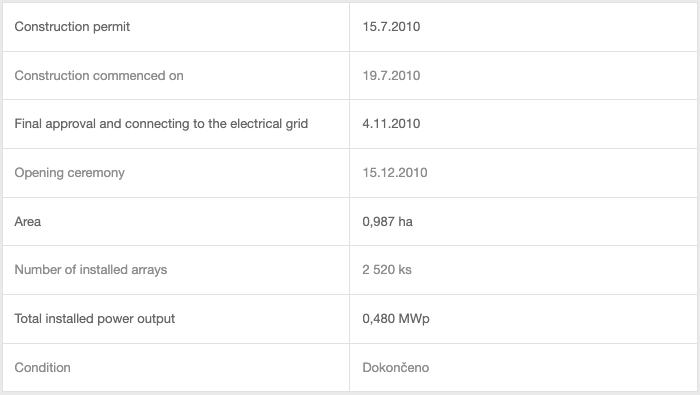The width and height of the screenshot is (700, 395).
Task: Select the Dokončeno condition value
Action: tap(396, 367)
